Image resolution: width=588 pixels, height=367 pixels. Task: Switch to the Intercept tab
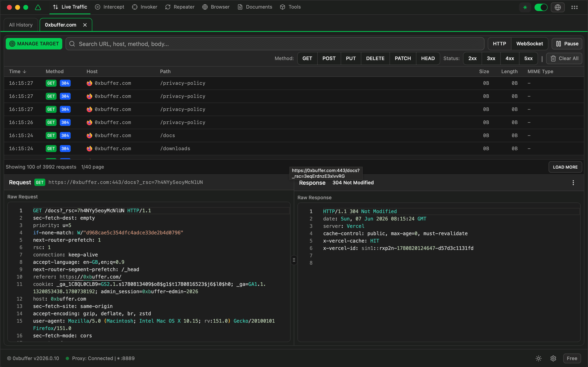pos(110,7)
